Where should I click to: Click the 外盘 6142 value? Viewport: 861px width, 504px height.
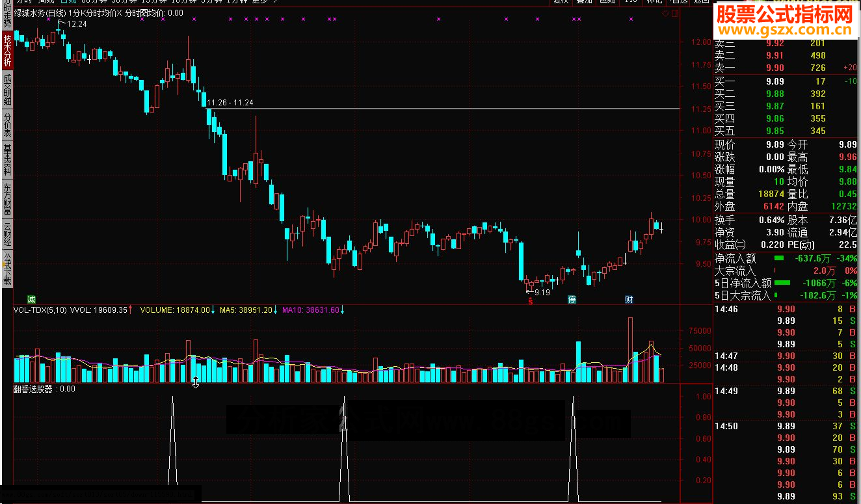click(773, 206)
